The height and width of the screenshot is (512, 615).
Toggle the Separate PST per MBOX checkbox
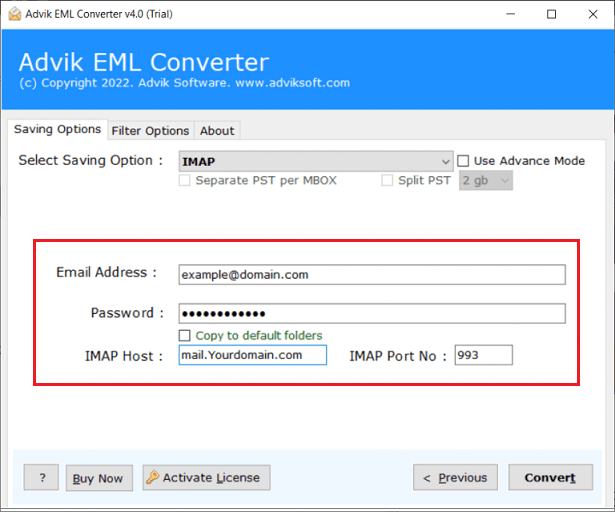coord(184,180)
